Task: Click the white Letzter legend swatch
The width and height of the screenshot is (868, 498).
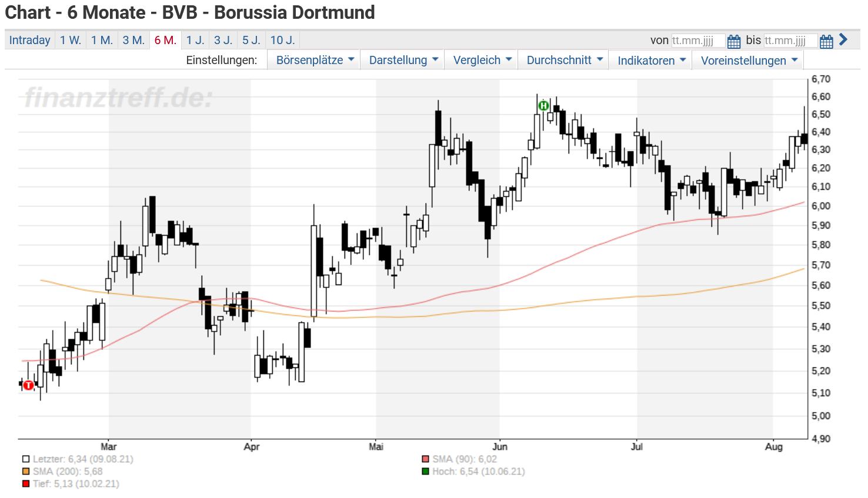Action: point(26,459)
